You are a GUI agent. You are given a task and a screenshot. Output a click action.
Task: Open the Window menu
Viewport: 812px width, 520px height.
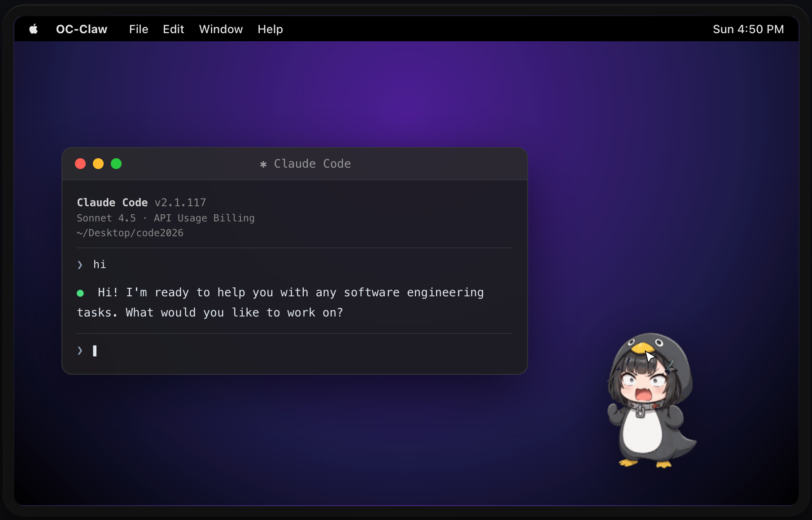pyautogui.click(x=221, y=29)
